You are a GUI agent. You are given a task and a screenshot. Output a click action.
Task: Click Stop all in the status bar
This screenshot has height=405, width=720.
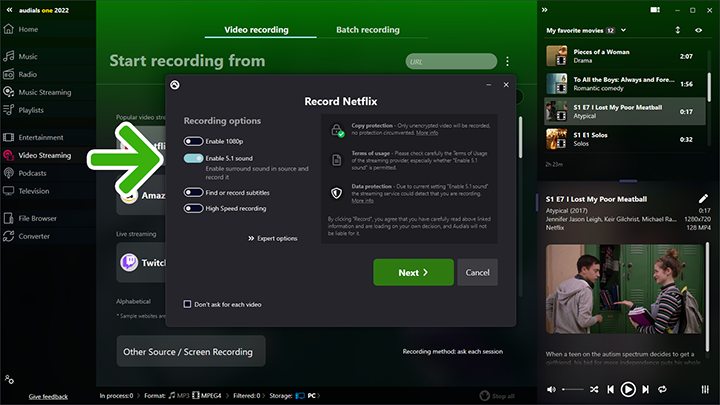[x=497, y=395]
